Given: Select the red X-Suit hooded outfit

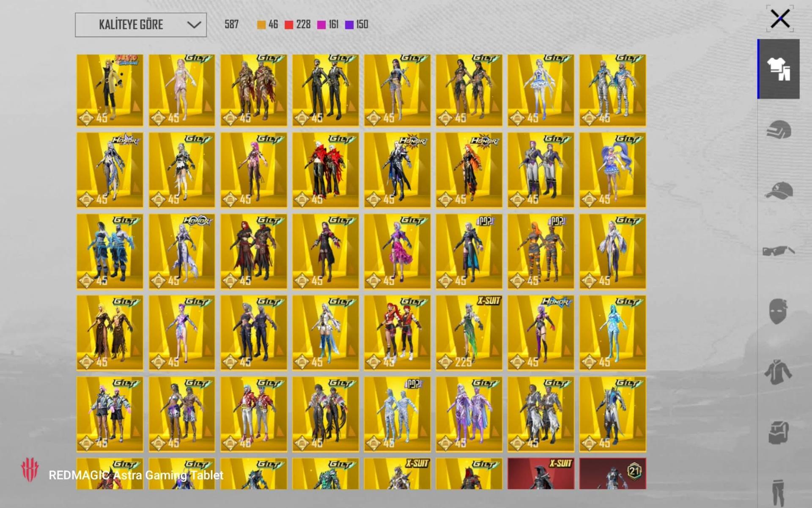Looking at the screenshot, I should point(541,473).
